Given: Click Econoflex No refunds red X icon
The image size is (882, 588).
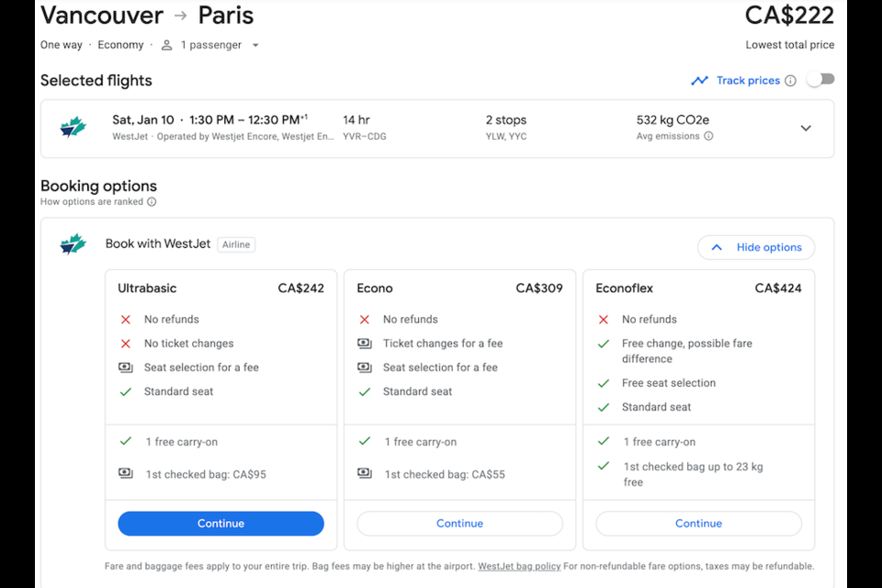Looking at the screenshot, I should [x=604, y=320].
